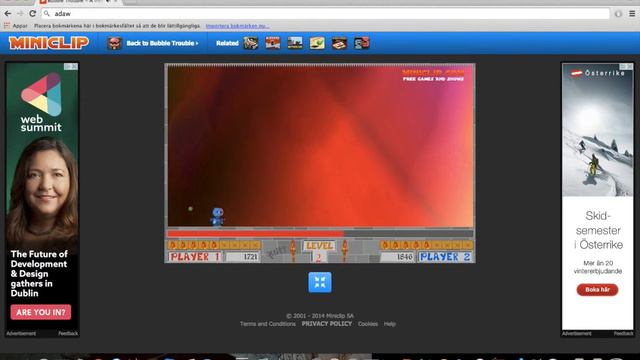Go back with the browser back arrow
This screenshot has width=640, height=360.
(x=8, y=13)
